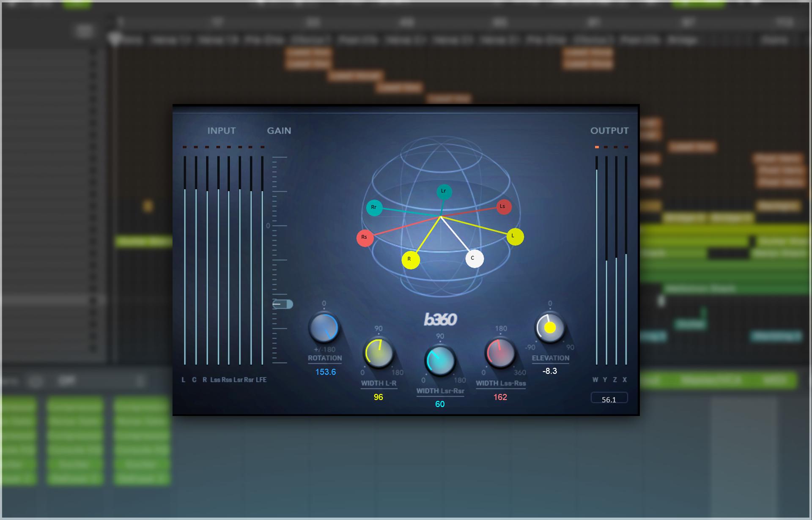Viewport: 812px width, 520px height.
Task: Edit the Width Lss-Rss value 162
Action: (x=500, y=397)
